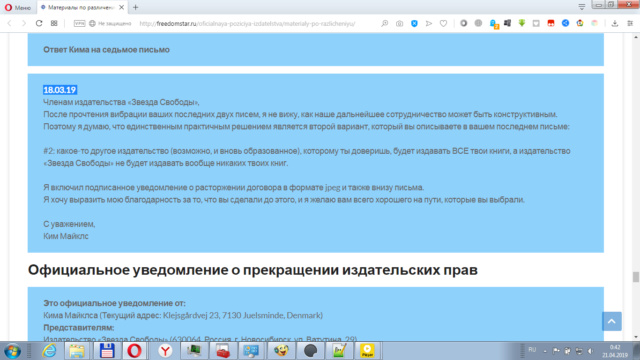Viewport: 640px width, 360px height.
Task: Open the pocket-shaped extension icon
Action: coord(536,24)
